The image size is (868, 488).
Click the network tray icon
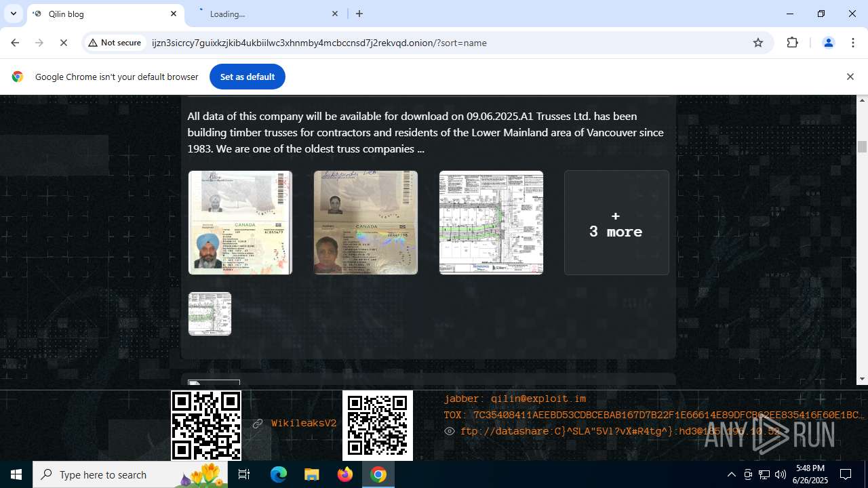(x=764, y=474)
